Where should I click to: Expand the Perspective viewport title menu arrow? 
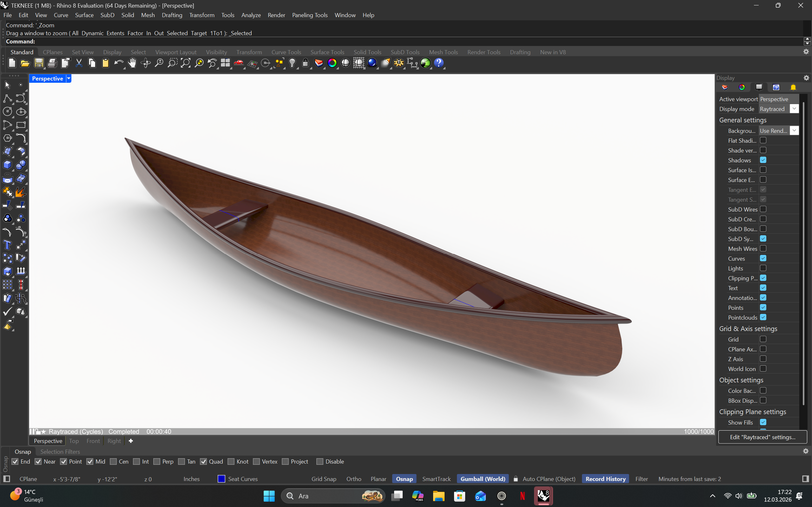pos(69,78)
